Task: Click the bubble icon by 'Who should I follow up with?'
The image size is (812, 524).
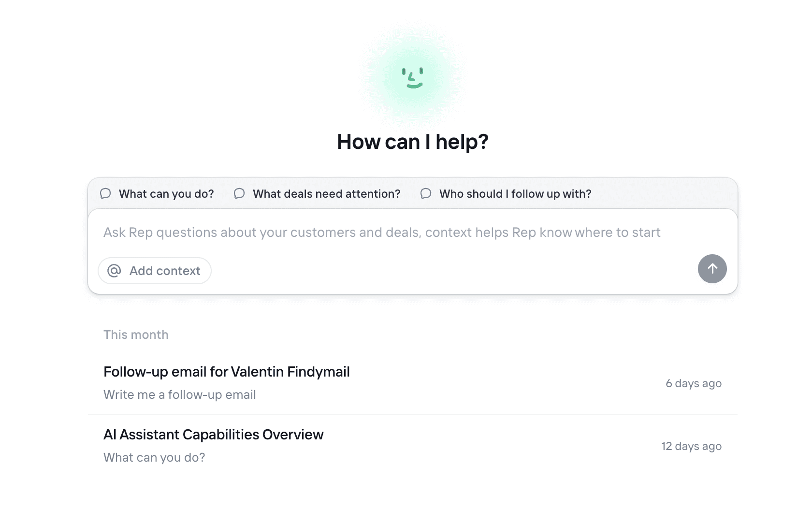Action: [425, 193]
